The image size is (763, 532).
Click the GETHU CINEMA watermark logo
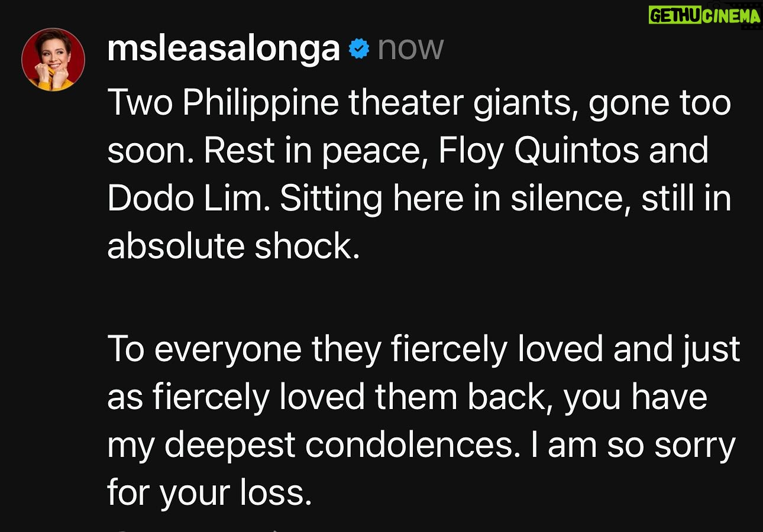tap(704, 14)
